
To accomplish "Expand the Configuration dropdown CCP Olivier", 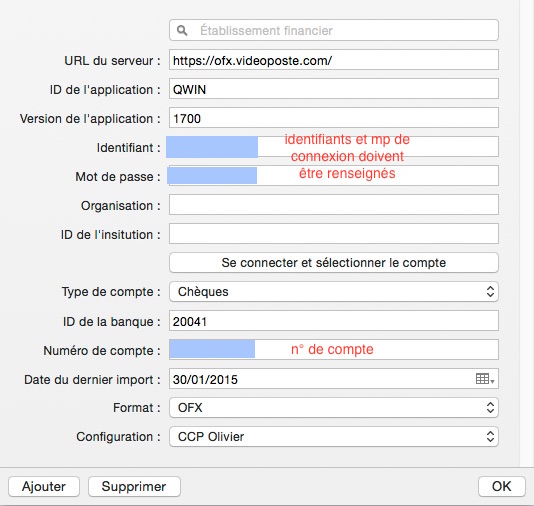I will 334,437.
